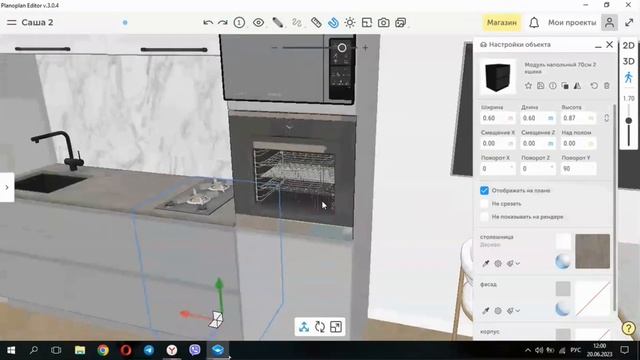Select the wall drawing pencil tool

[x=278, y=23]
